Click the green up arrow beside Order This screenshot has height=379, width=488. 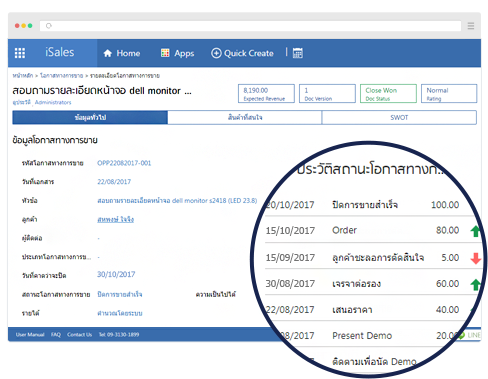coord(476,231)
